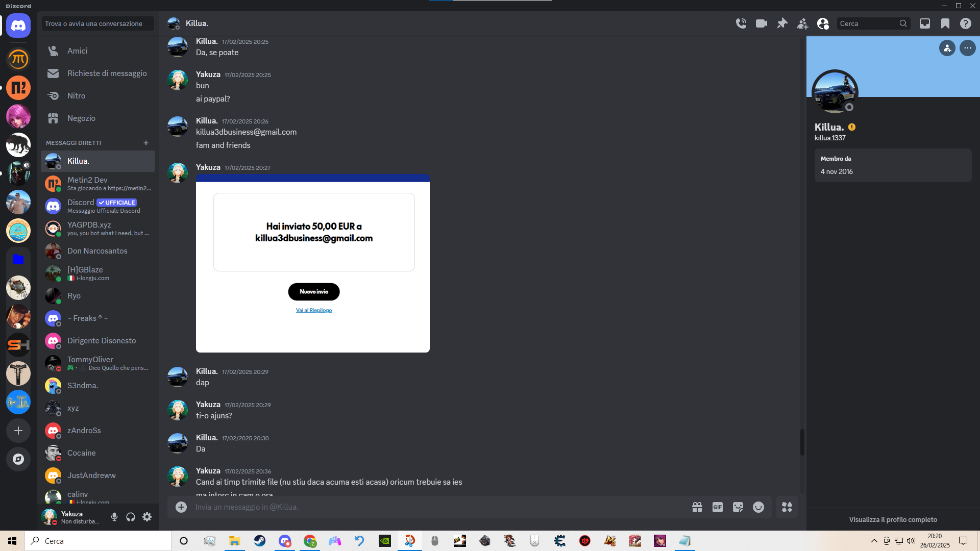Open Discord home direct messages button
The image size is (980, 551).
18,26
